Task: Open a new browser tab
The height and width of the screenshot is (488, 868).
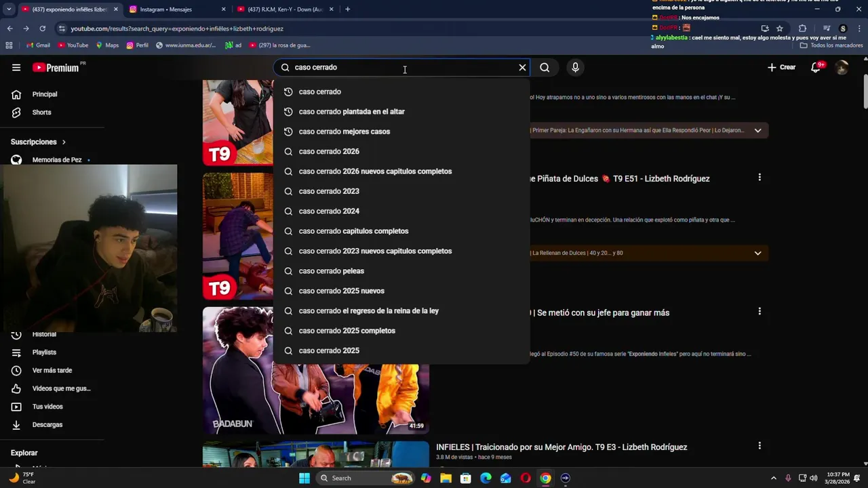Action: click(x=347, y=9)
